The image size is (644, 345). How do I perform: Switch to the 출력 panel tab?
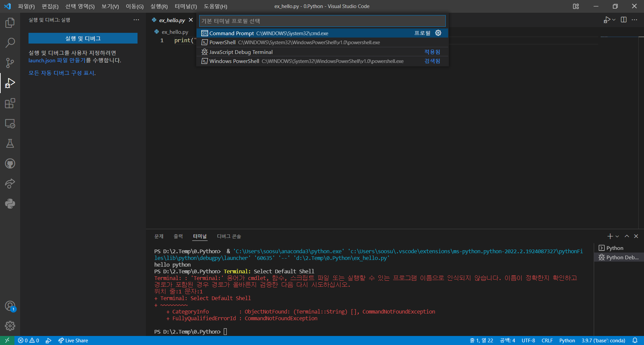pyautogui.click(x=178, y=236)
